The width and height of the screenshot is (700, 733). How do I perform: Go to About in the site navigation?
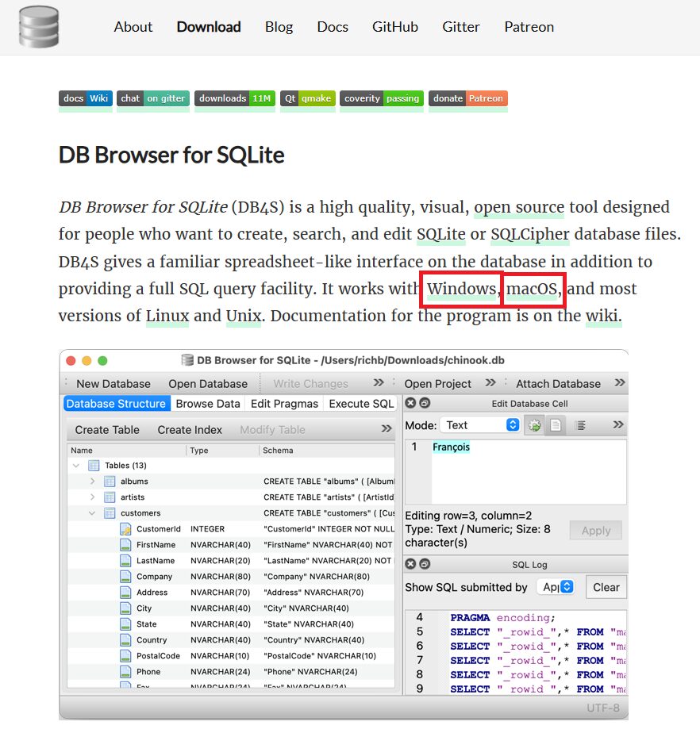133,27
